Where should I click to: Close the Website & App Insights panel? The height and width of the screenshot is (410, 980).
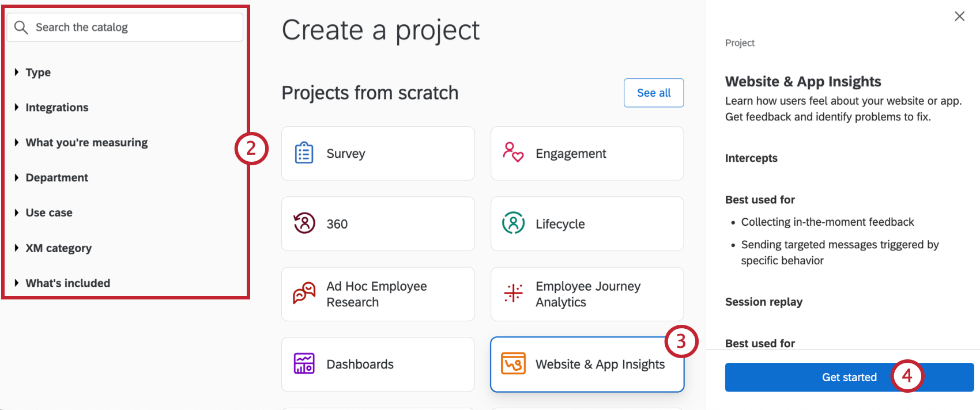959,16
